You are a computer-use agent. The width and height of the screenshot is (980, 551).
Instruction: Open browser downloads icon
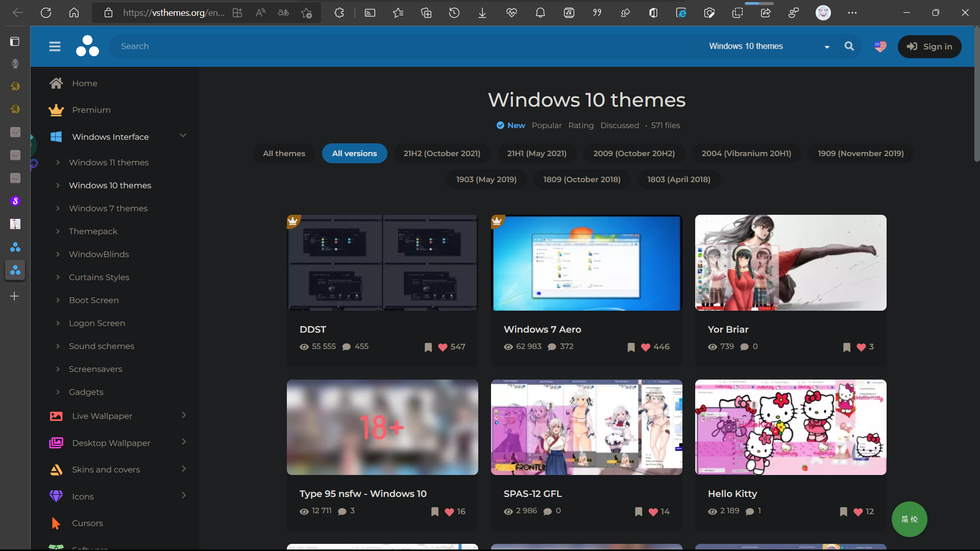[x=482, y=13]
